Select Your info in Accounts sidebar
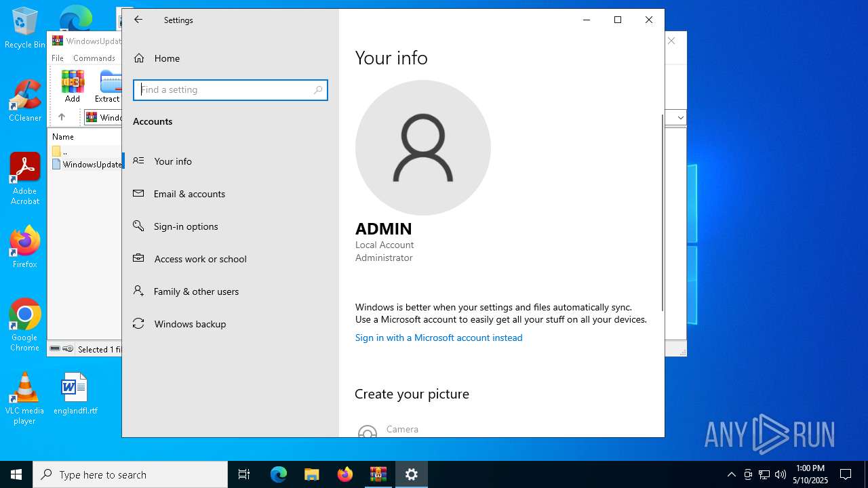Screen dimensions: 868x488 pos(231,161)
